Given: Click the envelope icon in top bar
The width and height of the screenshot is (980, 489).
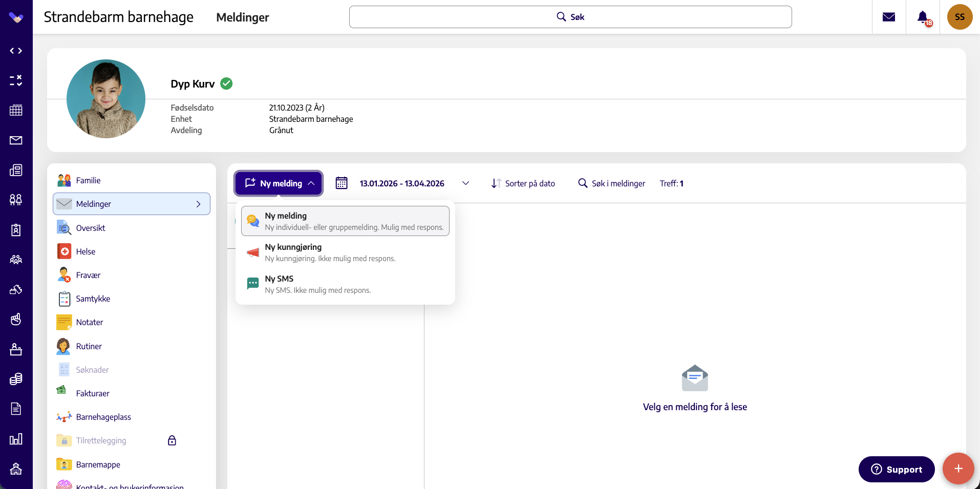Looking at the screenshot, I should tap(889, 17).
